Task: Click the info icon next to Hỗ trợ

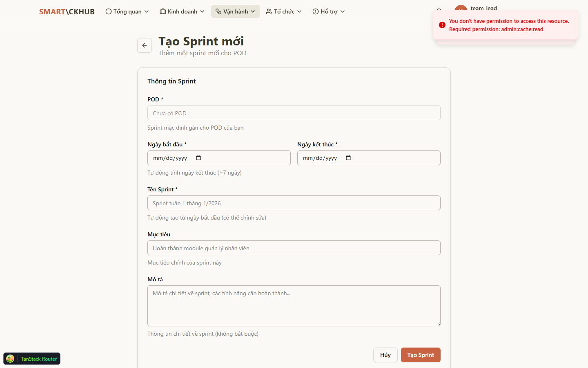Action: click(315, 11)
